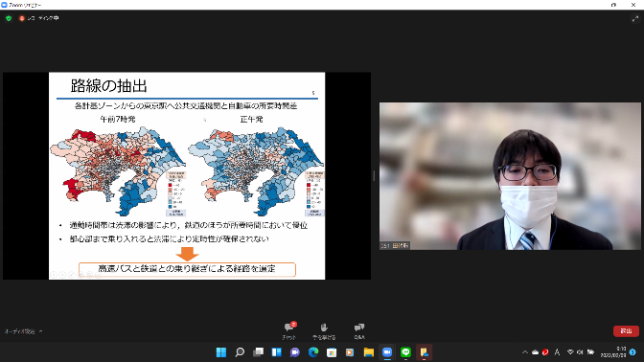Toggle the Raise Hand button
The height and width of the screenshot is (362, 644).
click(324, 330)
